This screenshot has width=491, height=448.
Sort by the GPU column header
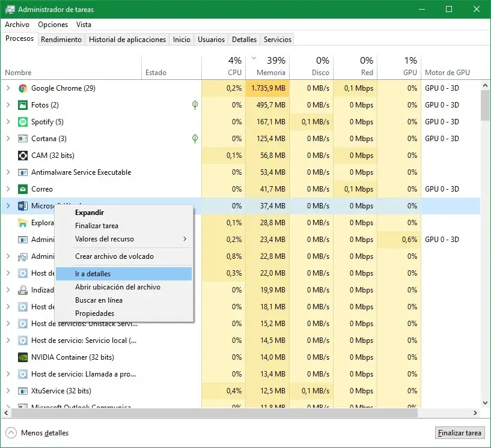click(399, 67)
